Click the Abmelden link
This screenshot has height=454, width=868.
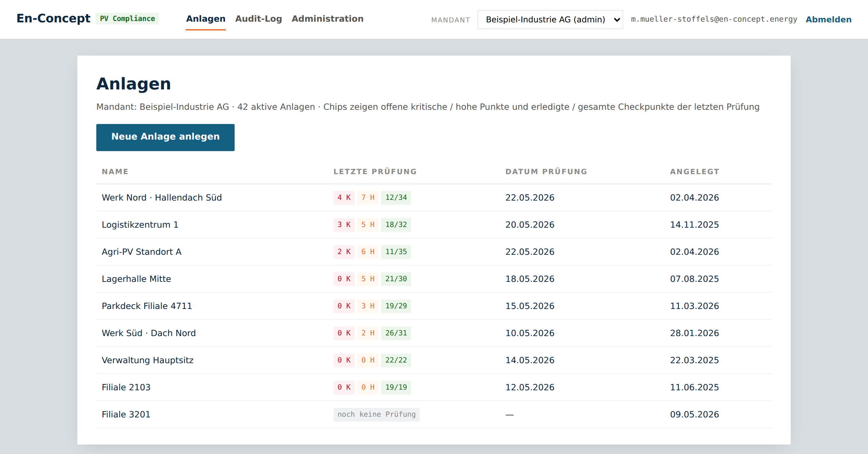tap(829, 20)
